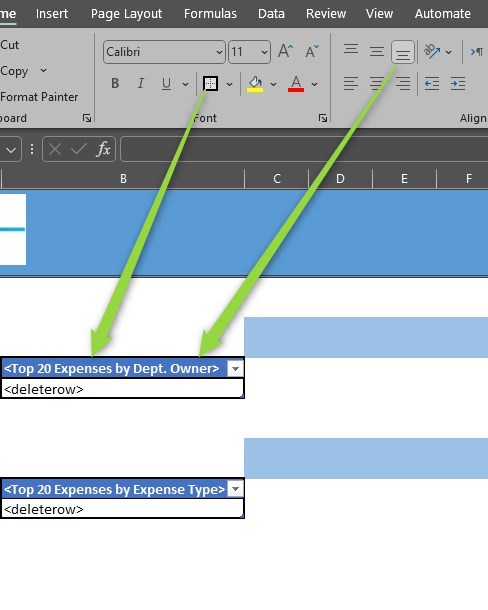Open Orientation dropdown arrow

point(448,52)
